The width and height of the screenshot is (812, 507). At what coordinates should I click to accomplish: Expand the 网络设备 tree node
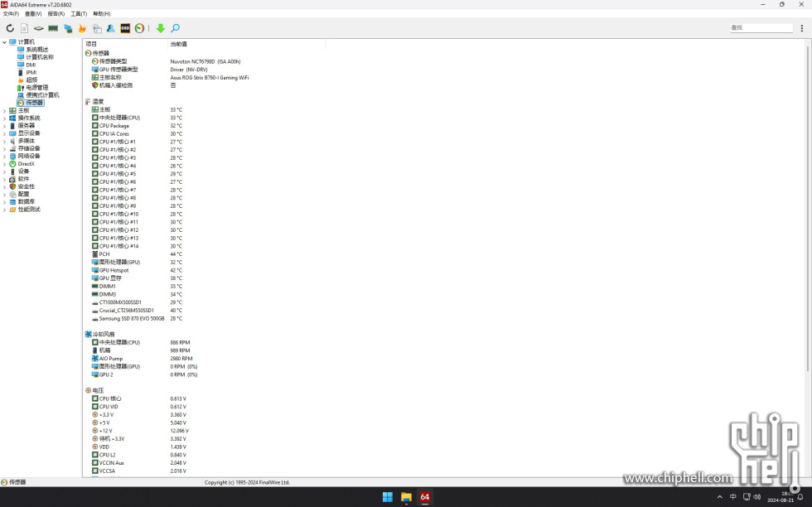point(5,157)
